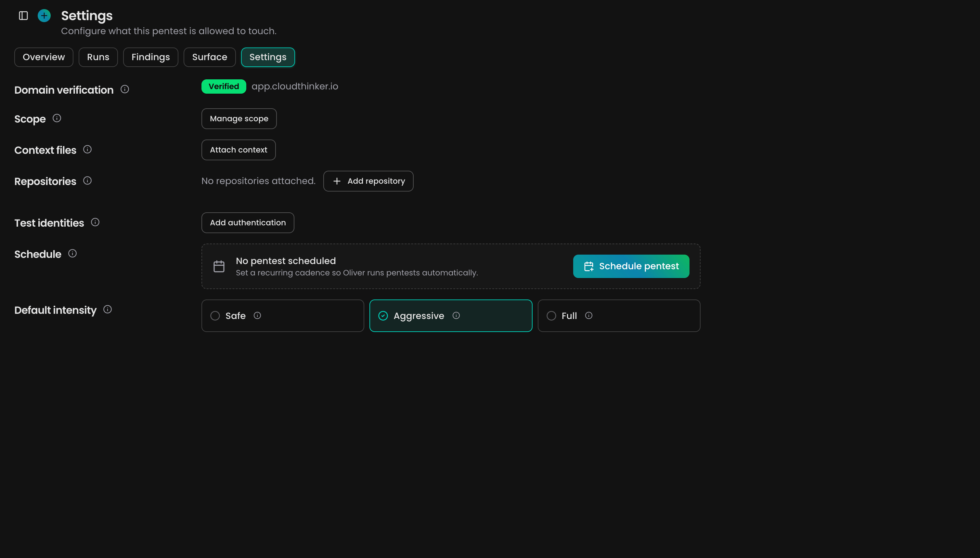Show info icon next to Scope
Image resolution: width=980 pixels, height=558 pixels.
point(57,118)
